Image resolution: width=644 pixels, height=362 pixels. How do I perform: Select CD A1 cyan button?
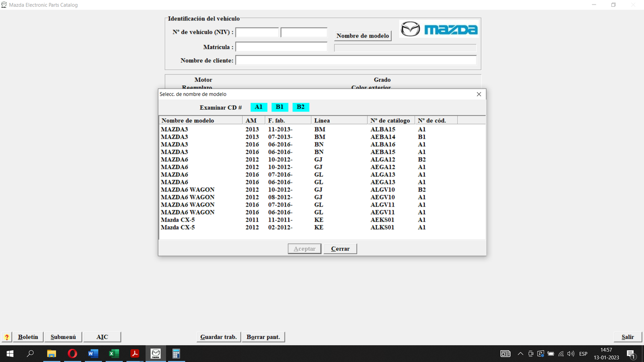coord(258,107)
